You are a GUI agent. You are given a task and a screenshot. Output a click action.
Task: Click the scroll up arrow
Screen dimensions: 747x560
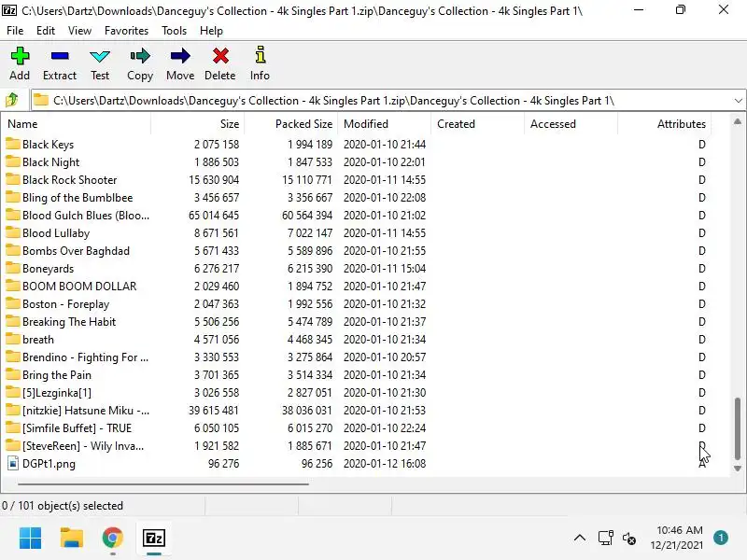738,121
